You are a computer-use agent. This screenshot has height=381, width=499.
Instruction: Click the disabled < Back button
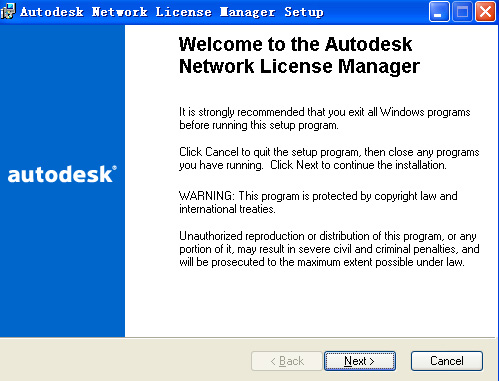pos(287,361)
